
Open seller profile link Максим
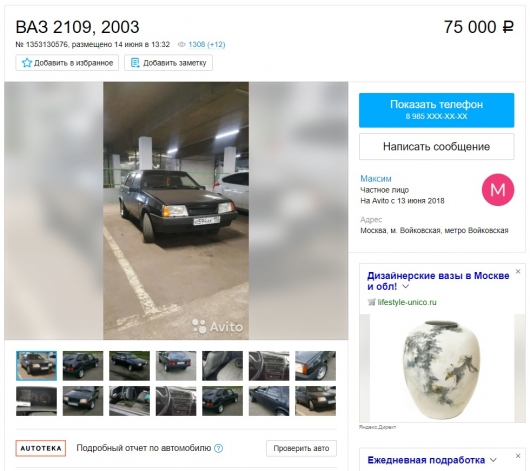click(376, 179)
